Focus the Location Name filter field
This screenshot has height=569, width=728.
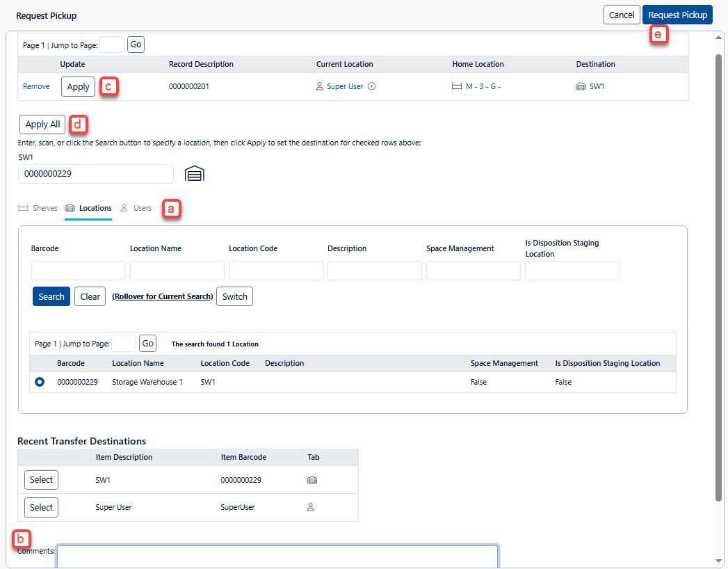177,271
